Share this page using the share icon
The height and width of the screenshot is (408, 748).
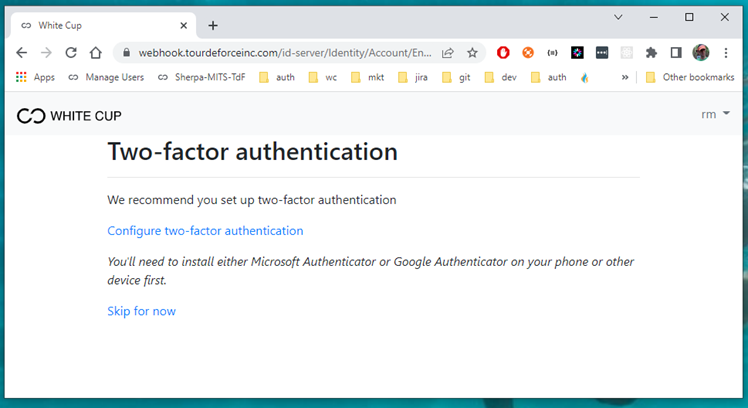point(447,52)
